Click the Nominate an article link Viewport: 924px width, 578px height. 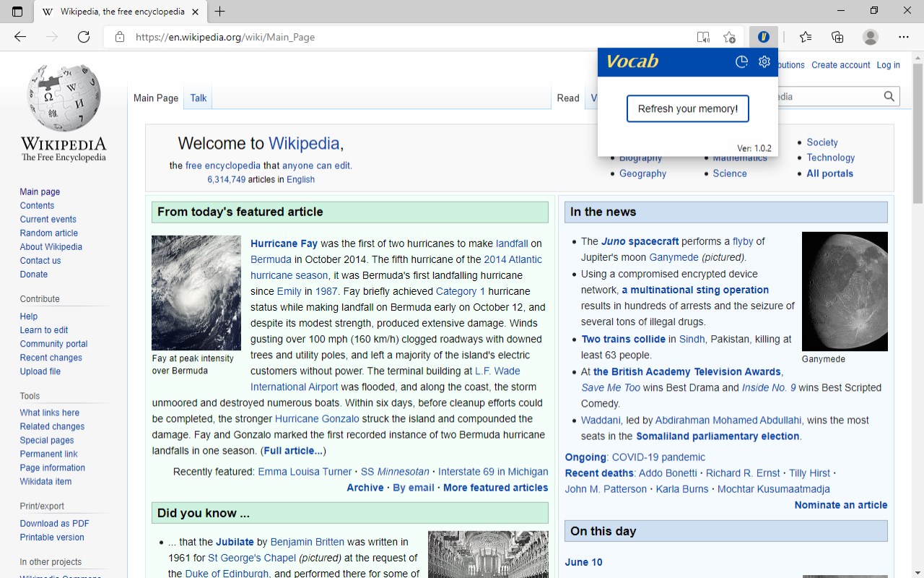pyautogui.click(x=841, y=505)
